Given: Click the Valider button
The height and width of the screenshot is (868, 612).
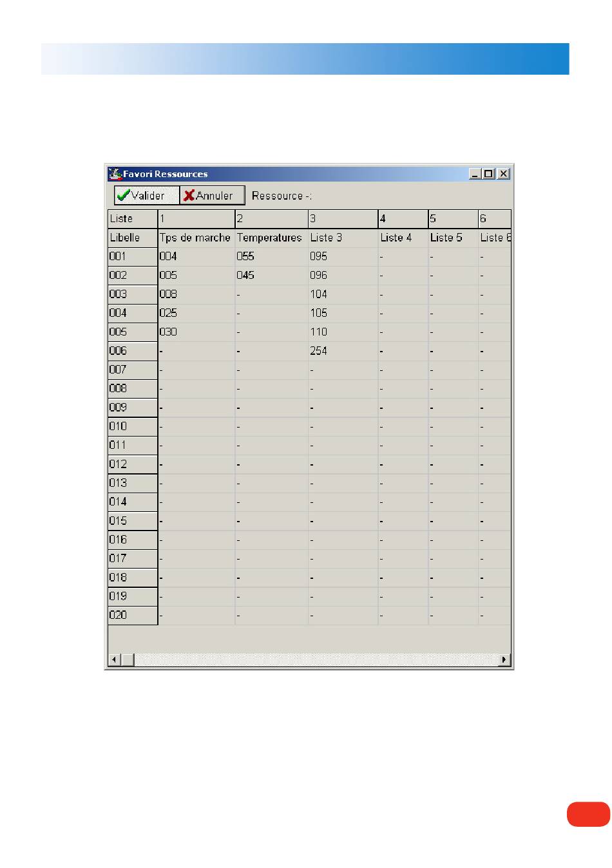Looking at the screenshot, I should point(147,195).
